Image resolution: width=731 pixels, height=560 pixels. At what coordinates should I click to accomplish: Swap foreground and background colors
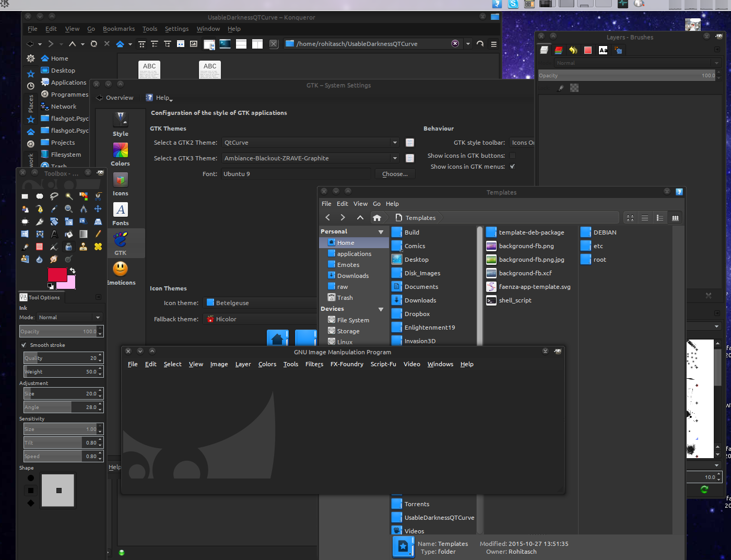coord(73,271)
